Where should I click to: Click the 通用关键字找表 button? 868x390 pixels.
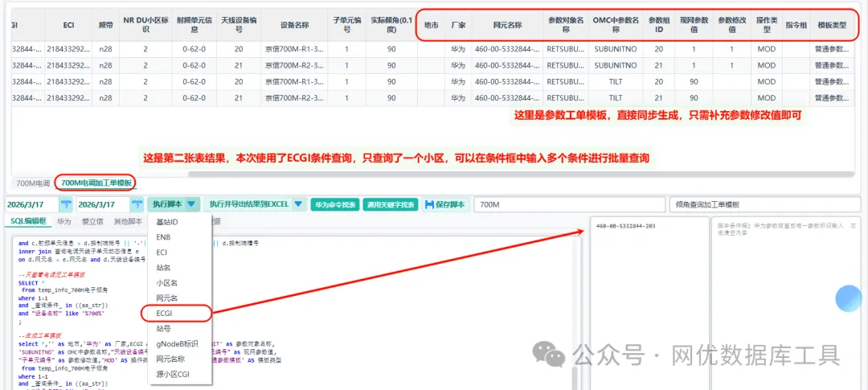click(391, 204)
